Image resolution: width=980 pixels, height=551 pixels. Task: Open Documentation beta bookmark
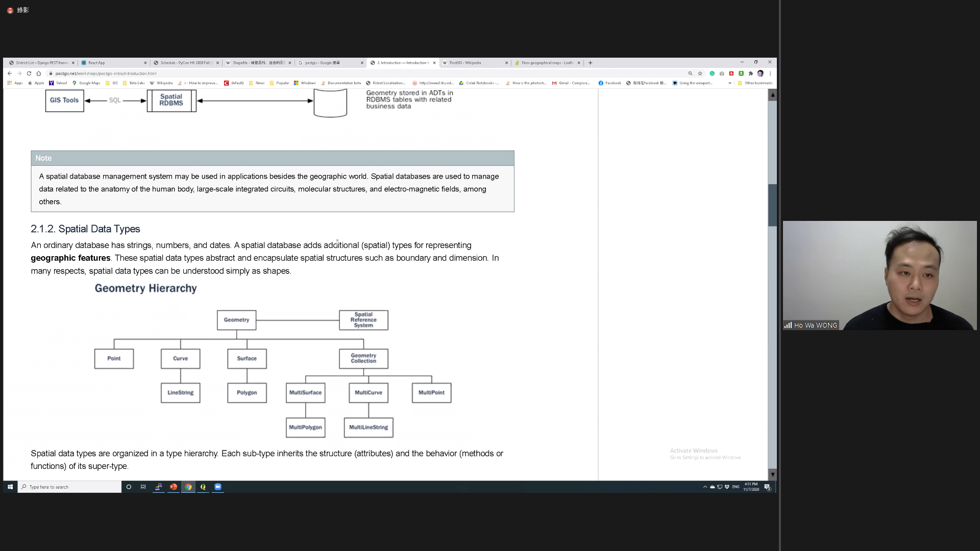[341, 83]
